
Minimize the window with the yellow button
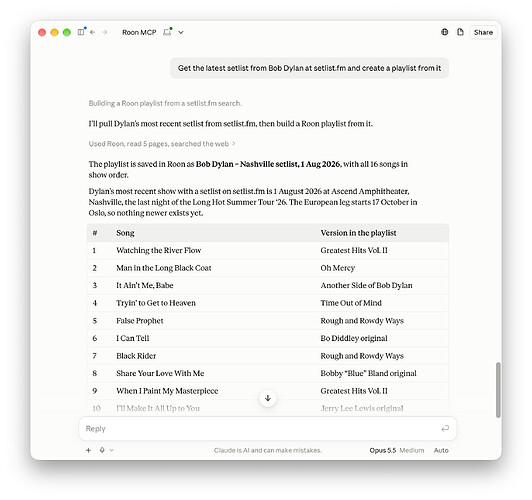[54, 32]
